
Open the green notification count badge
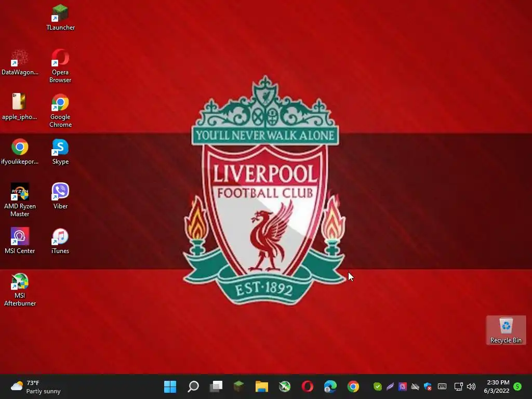[517, 387]
